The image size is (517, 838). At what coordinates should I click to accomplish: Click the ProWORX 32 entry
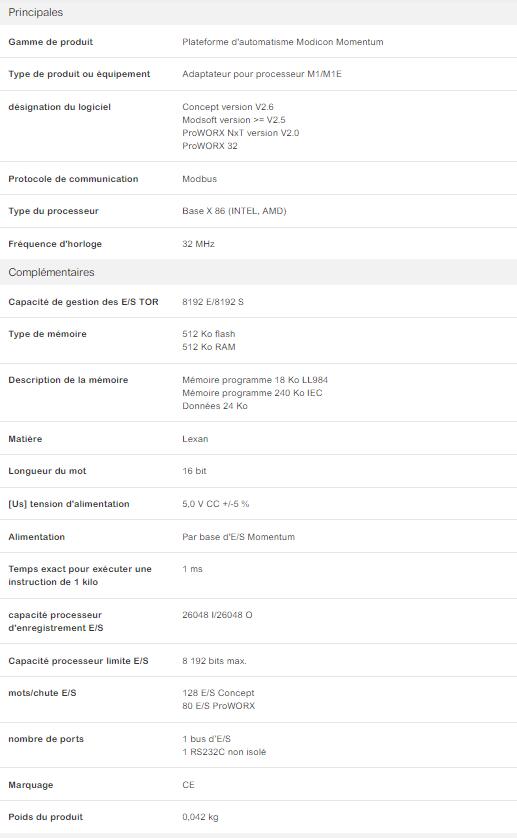pyautogui.click(x=210, y=146)
